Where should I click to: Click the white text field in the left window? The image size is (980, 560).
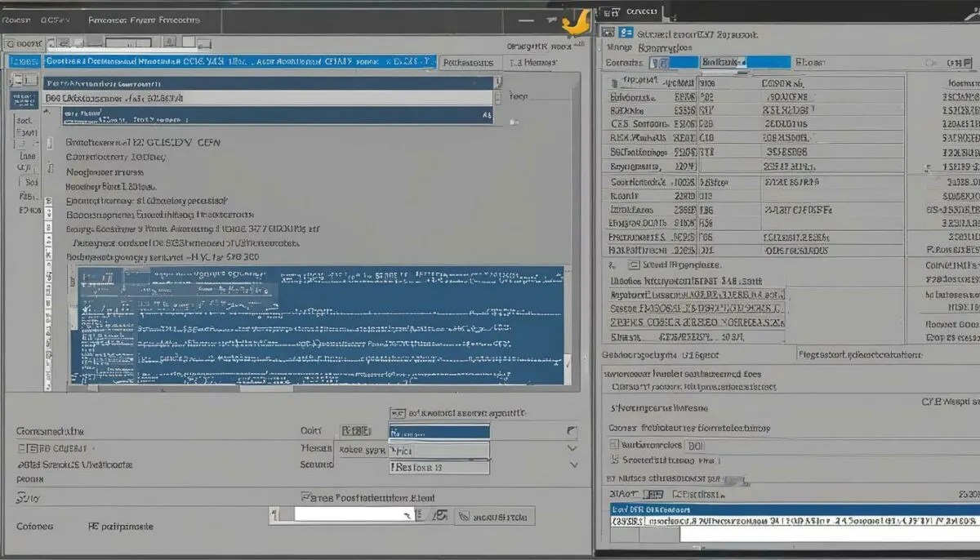click(x=356, y=515)
